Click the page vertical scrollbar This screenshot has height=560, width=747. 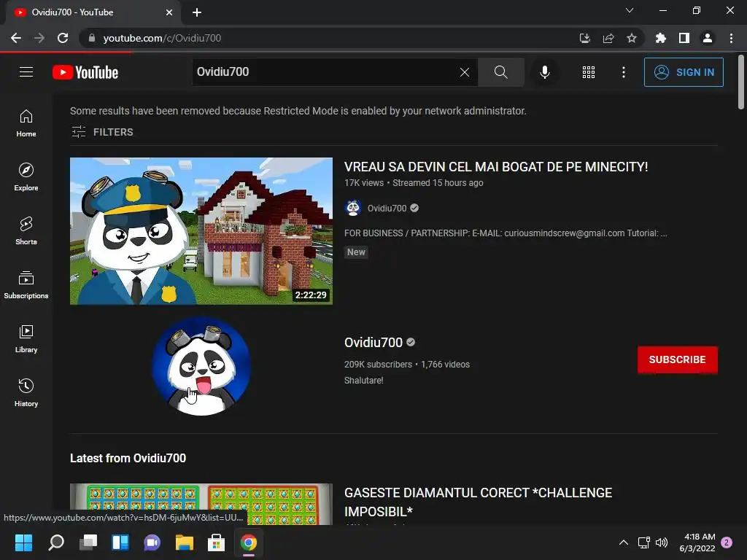click(741, 82)
